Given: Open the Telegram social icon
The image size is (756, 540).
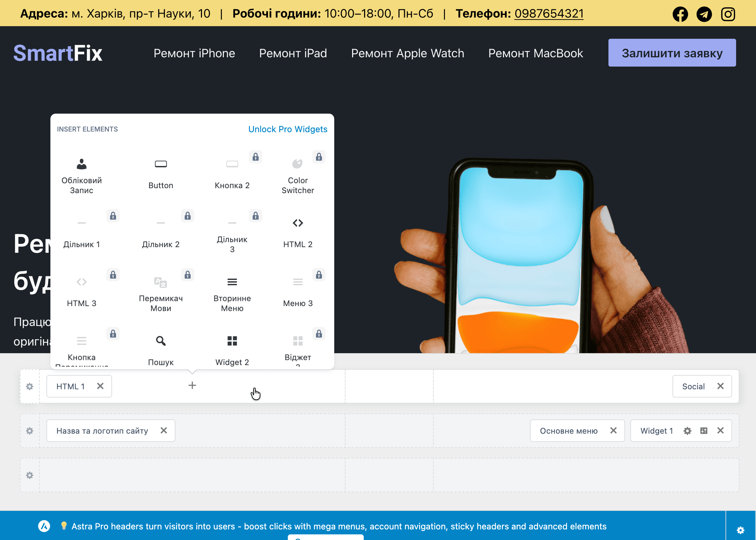Looking at the screenshot, I should tap(704, 14).
